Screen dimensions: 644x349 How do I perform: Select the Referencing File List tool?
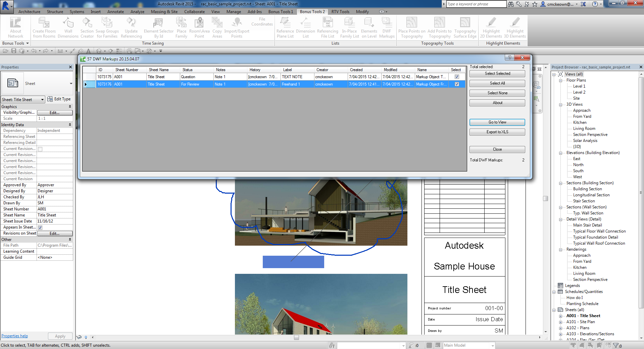pos(327,28)
